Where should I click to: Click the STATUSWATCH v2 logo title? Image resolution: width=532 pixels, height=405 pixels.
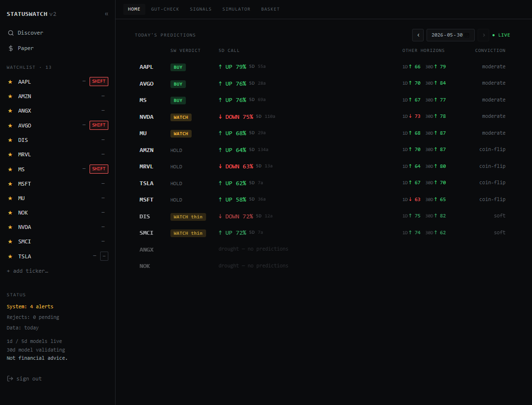coord(32,14)
